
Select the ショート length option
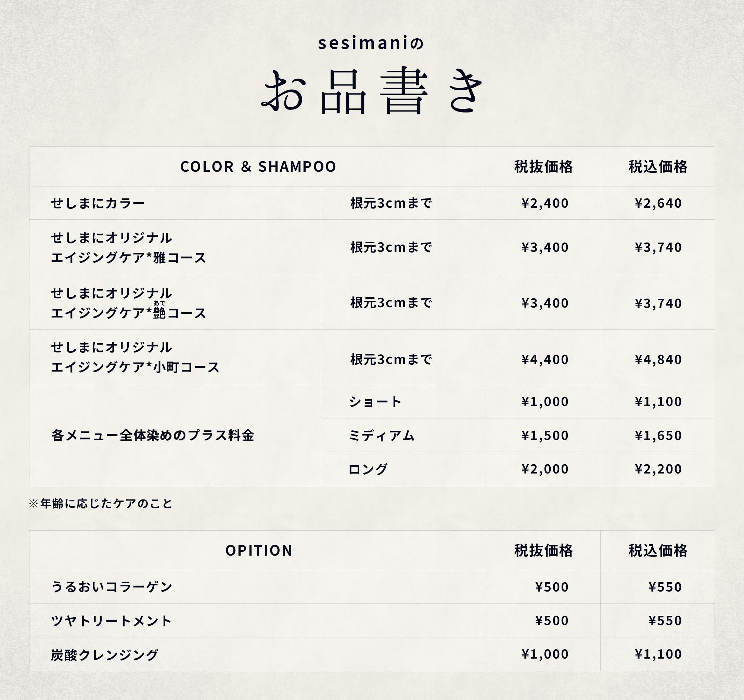pos(375,402)
